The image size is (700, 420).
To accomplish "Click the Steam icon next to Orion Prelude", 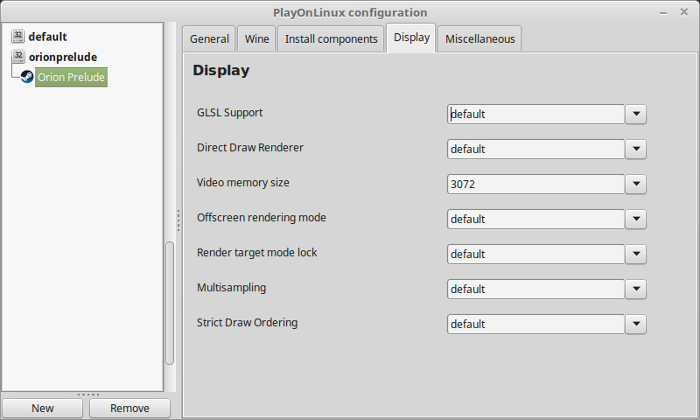I will coord(27,77).
